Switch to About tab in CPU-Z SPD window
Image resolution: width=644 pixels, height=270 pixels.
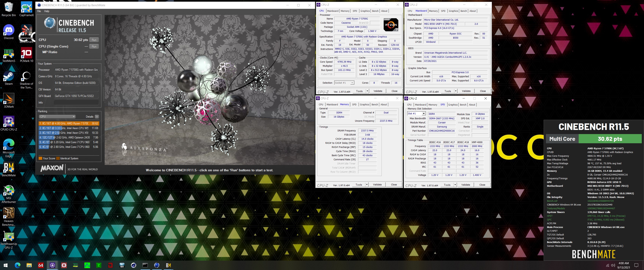[x=472, y=105]
